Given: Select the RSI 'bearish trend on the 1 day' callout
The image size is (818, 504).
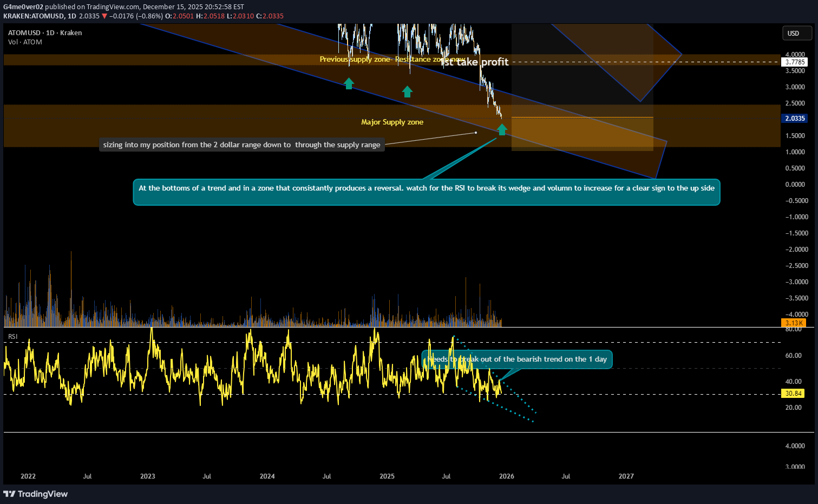Looking at the screenshot, I should coord(517,359).
